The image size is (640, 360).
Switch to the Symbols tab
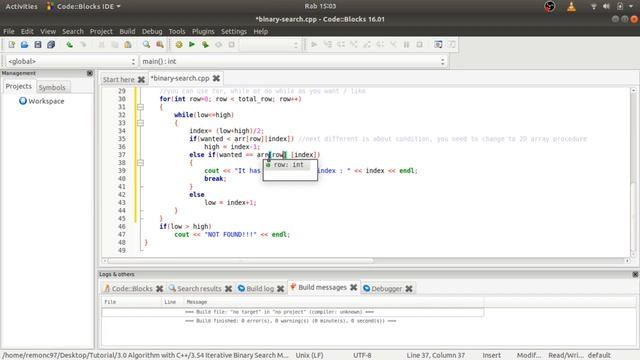coord(52,87)
